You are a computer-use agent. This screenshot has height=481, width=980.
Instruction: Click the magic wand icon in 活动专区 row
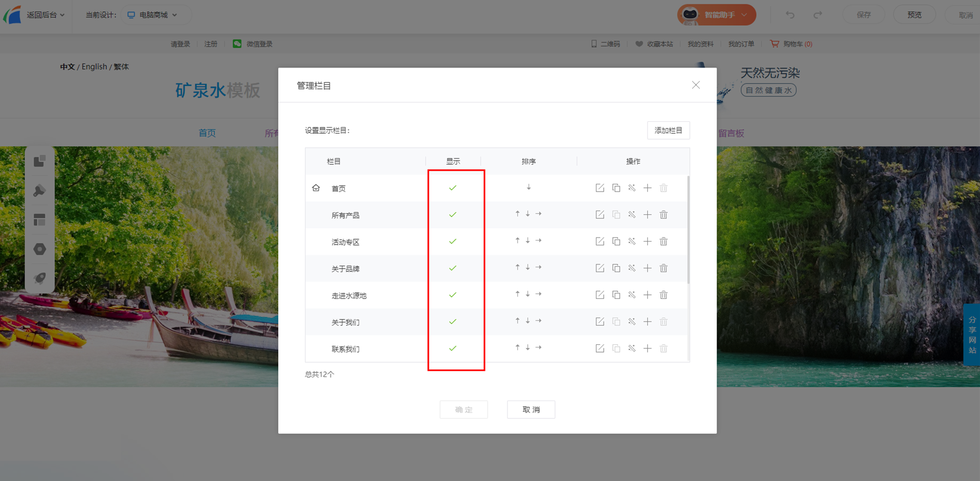point(632,242)
